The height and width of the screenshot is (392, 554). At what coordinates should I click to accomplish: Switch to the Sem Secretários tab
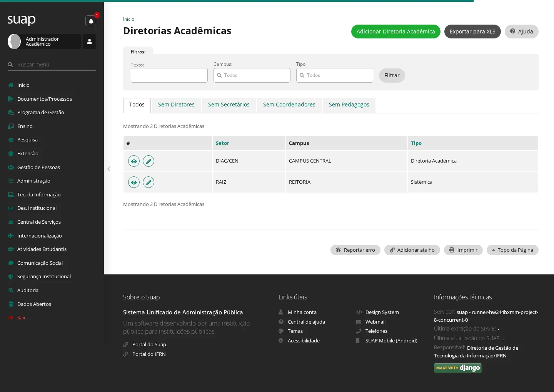click(229, 105)
